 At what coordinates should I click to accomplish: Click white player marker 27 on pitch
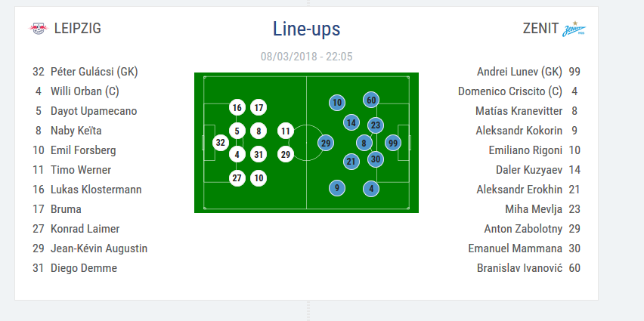237,178
